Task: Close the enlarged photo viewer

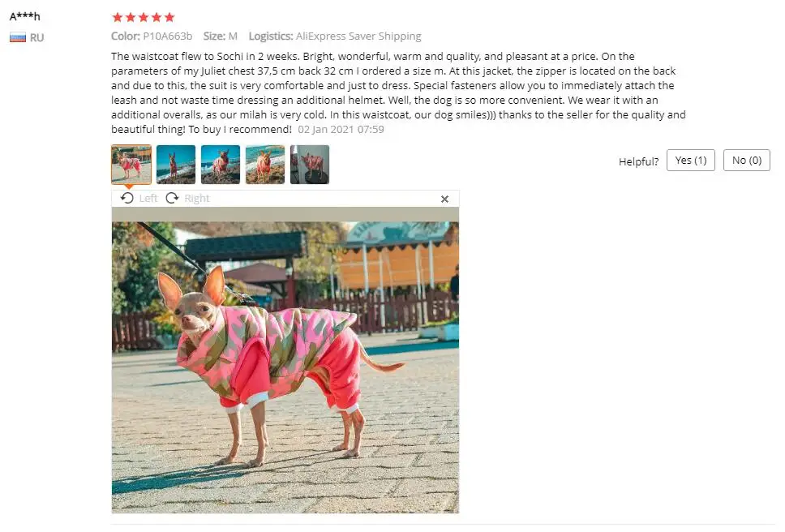Action: coord(444,199)
